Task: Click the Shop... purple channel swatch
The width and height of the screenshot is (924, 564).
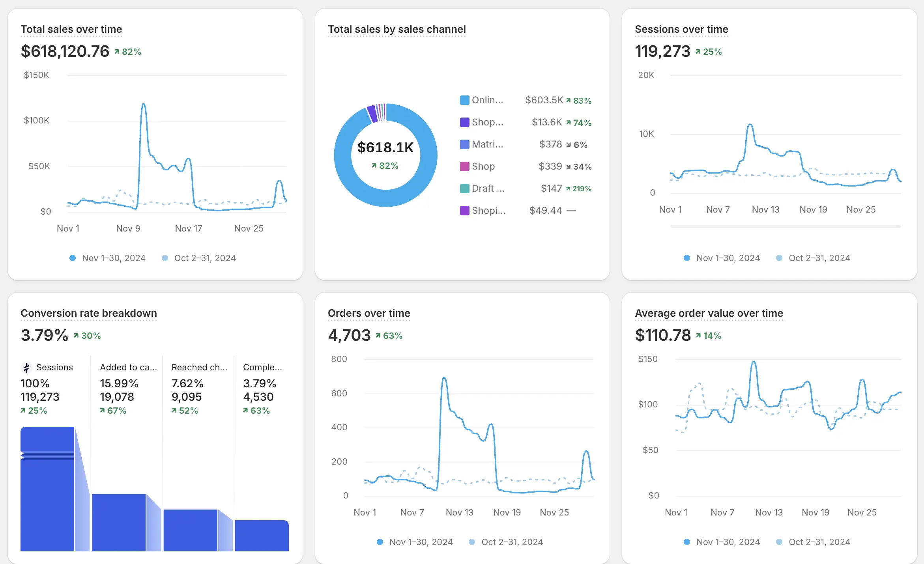Action: [464, 122]
